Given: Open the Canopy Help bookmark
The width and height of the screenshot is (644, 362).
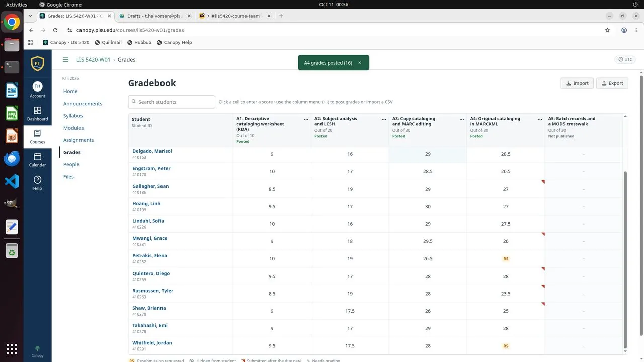Looking at the screenshot, I should point(174,42).
